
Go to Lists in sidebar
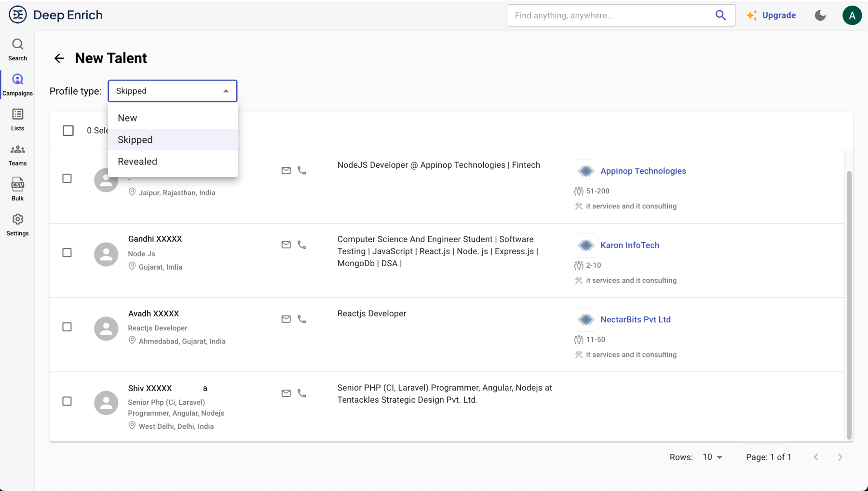pos(17,120)
